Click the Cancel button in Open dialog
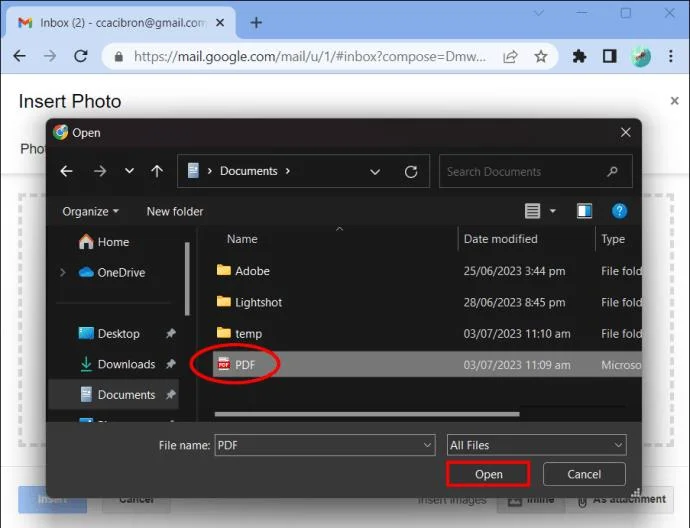 [x=584, y=474]
